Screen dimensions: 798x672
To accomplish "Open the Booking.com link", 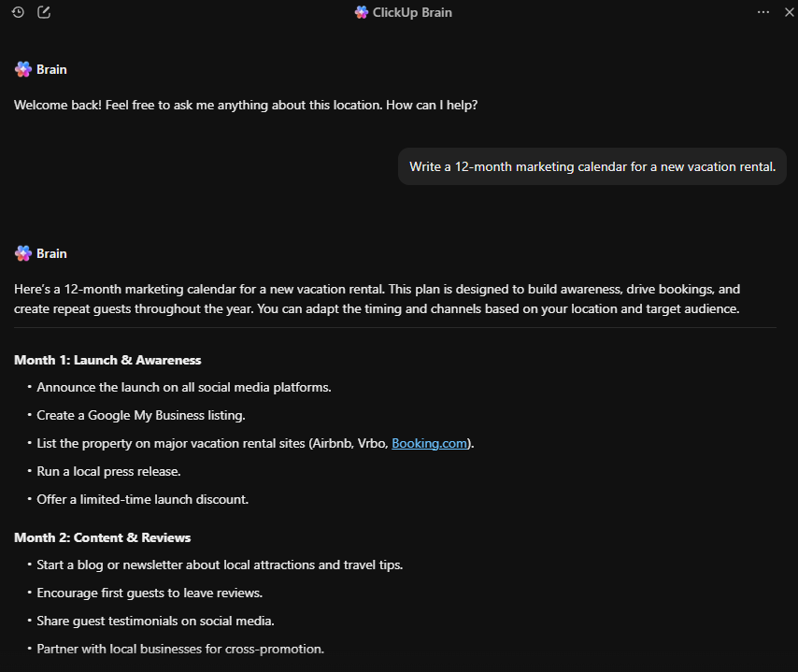I will [429, 443].
